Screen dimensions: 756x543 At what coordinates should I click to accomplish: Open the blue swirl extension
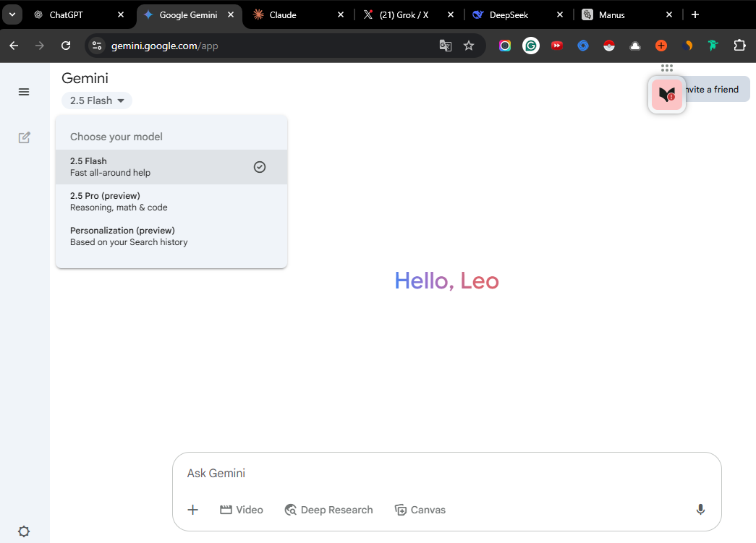583,46
